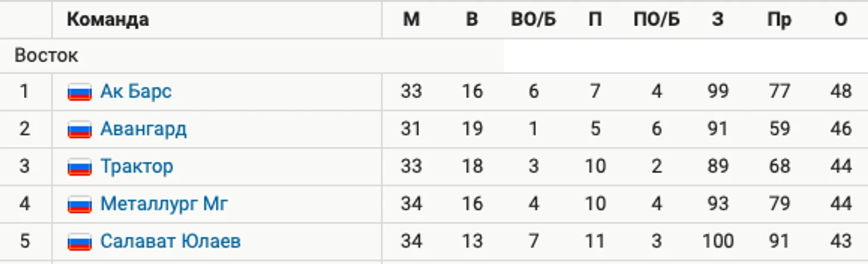Click the Russian flag next to Трактор
Viewport: 868px width, 264px height.
[79, 167]
